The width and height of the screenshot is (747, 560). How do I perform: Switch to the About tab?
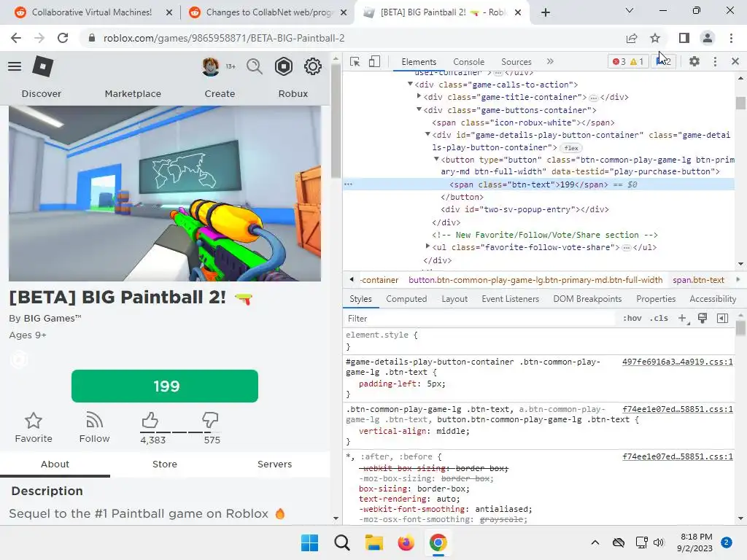55,464
